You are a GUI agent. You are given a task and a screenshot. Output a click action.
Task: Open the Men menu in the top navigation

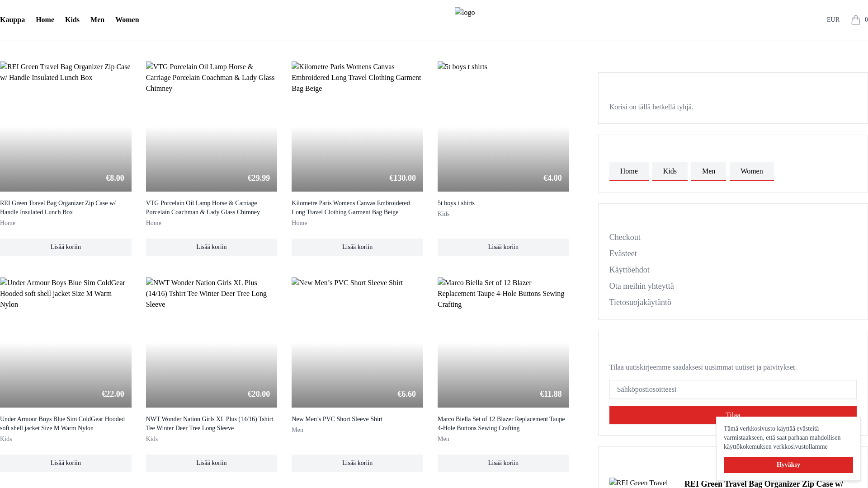97,20
